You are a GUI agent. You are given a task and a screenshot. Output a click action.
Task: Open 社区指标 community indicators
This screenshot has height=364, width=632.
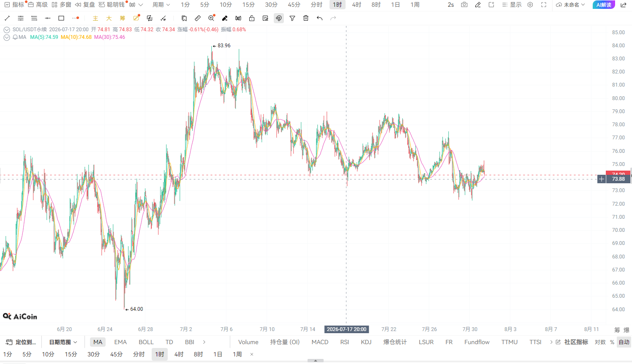tap(572, 342)
